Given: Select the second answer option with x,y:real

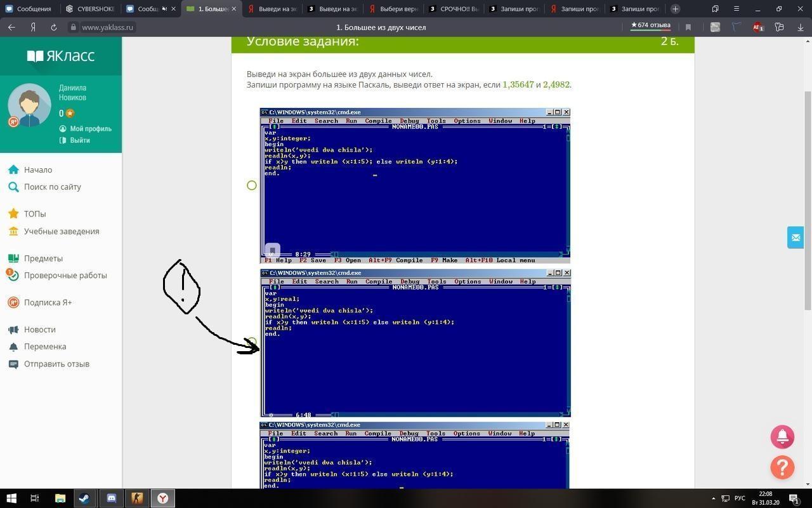Looking at the screenshot, I should click(x=252, y=343).
